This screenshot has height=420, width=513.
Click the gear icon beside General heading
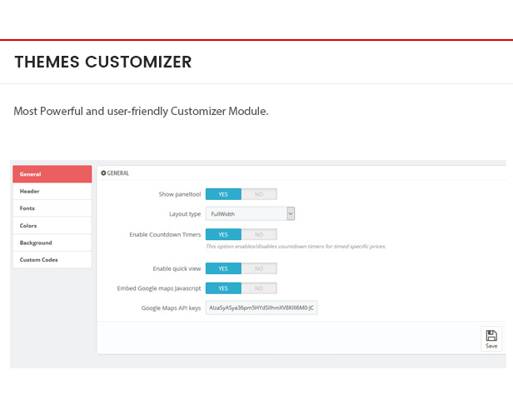tap(103, 173)
